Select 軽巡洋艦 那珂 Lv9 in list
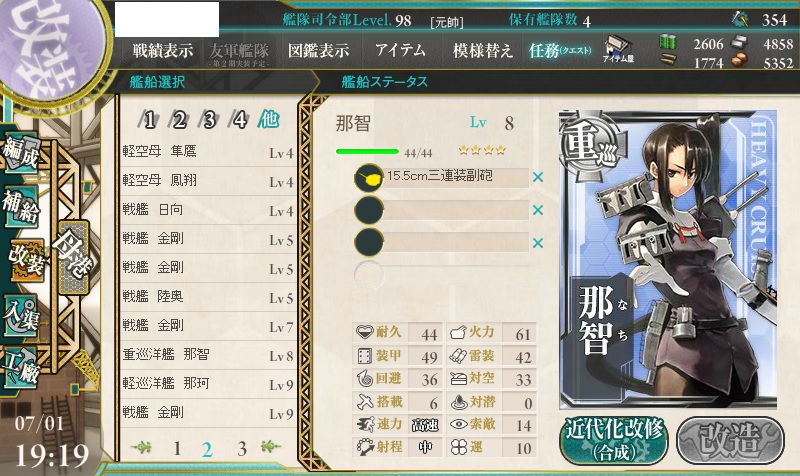Screen dimensions: 800x476 tap(208, 384)
